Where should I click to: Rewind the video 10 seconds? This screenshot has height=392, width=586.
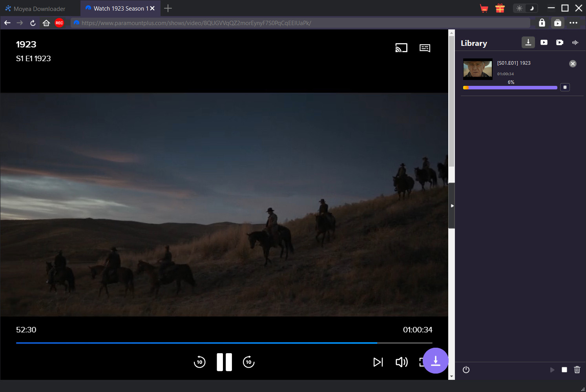pos(200,362)
